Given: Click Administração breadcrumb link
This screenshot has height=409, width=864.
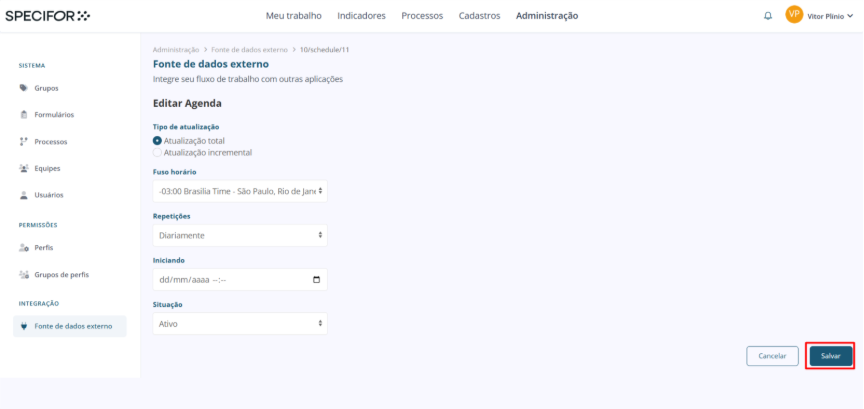Looking at the screenshot, I should coord(176,50).
